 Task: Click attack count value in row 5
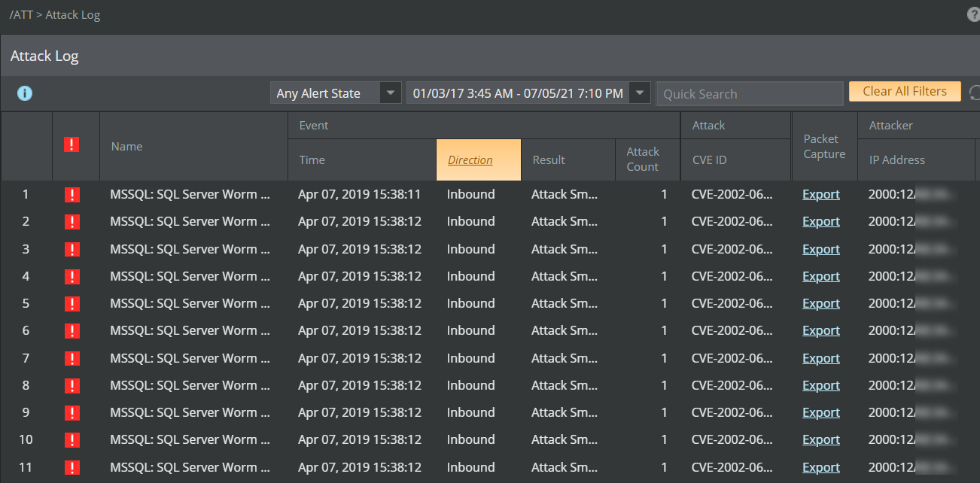pyautogui.click(x=664, y=303)
